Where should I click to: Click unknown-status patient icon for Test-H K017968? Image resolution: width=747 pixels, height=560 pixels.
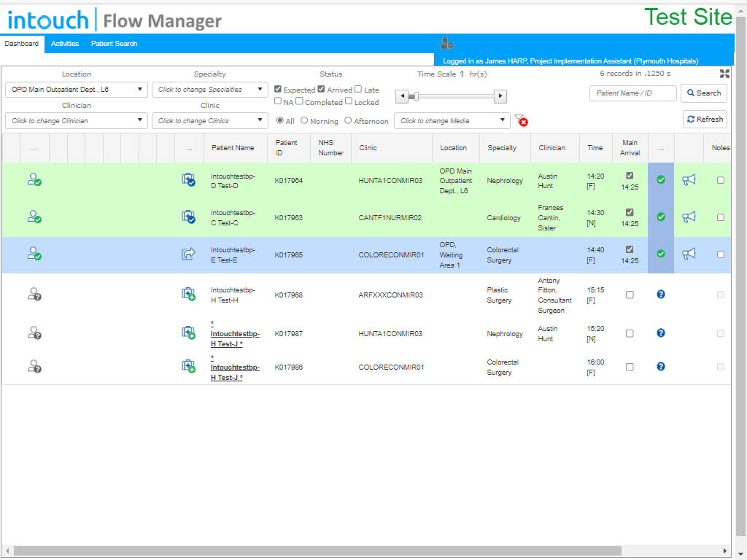point(34,294)
